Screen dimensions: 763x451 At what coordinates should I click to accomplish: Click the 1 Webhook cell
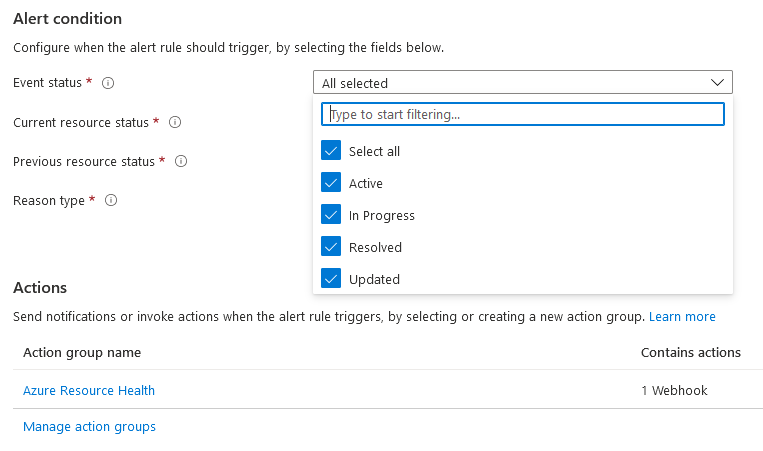click(x=674, y=391)
